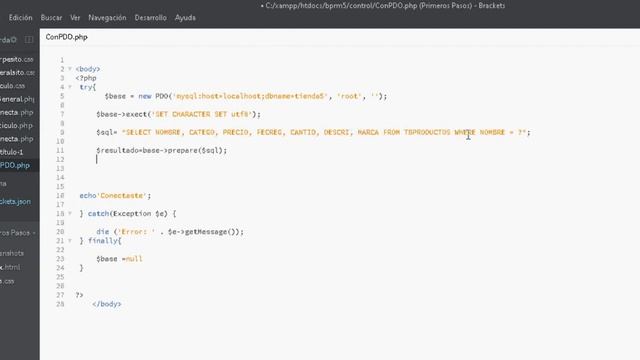Click the 'root' string in PDO call
Viewport: 640px width, 360px height.
point(349,96)
